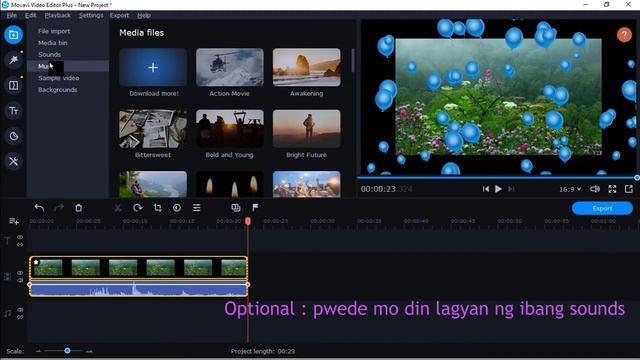640x360 pixels.
Task: Click zoom out minus beside Scale slider
Action: click(x=38, y=351)
